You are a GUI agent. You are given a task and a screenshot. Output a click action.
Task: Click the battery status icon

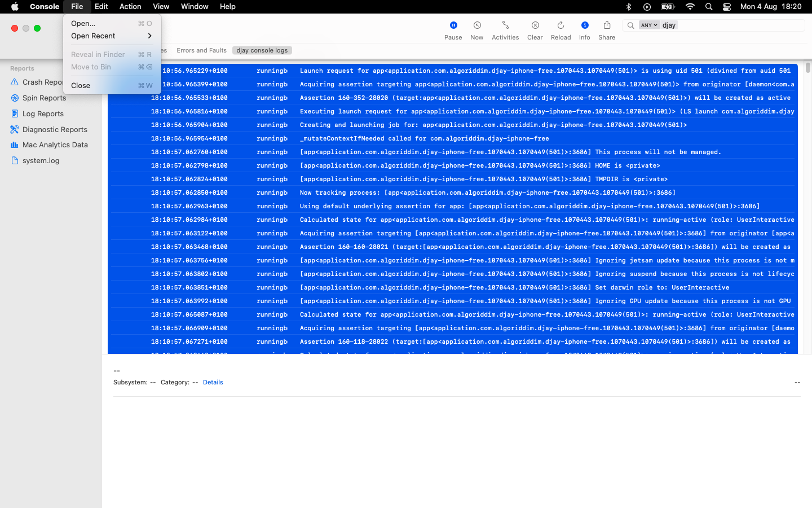[x=668, y=7]
